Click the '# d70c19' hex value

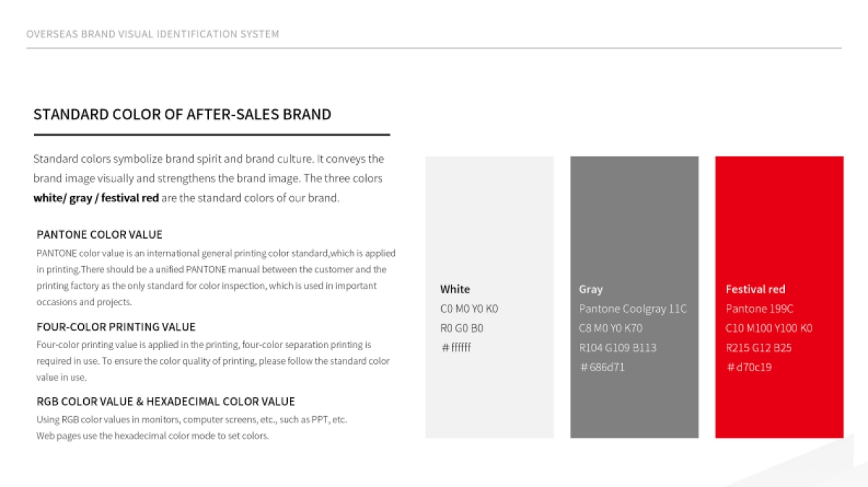tap(749, 367)
